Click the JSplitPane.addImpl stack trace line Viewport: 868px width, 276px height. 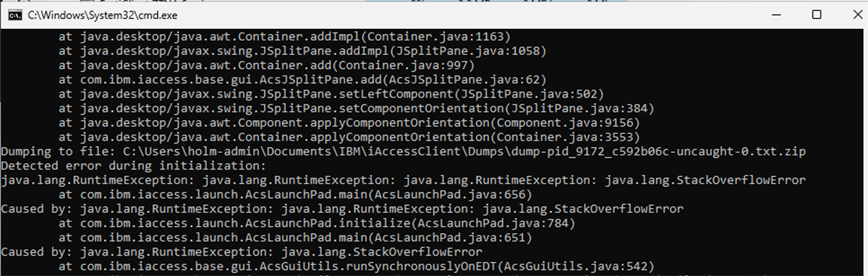(x=302, y=50)
